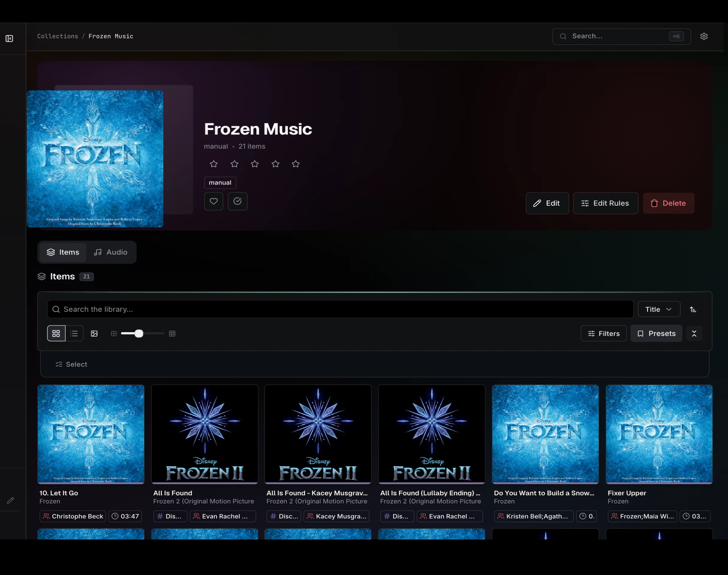728x575 pixels.
Task: Click Evan Rachel chip on All Is Found
Action: pyautogui.click(x=223, y=516)
